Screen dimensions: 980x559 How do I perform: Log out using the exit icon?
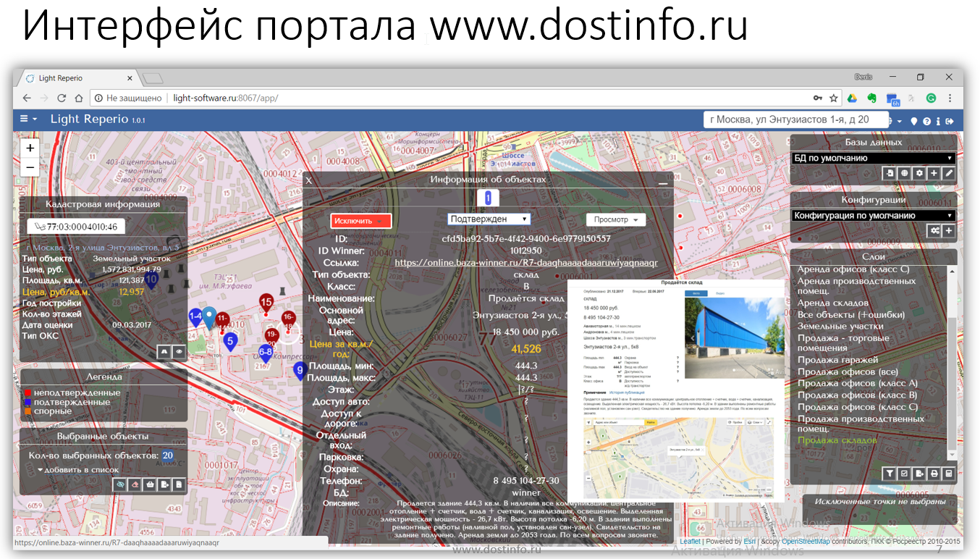[x=950, y=121]
